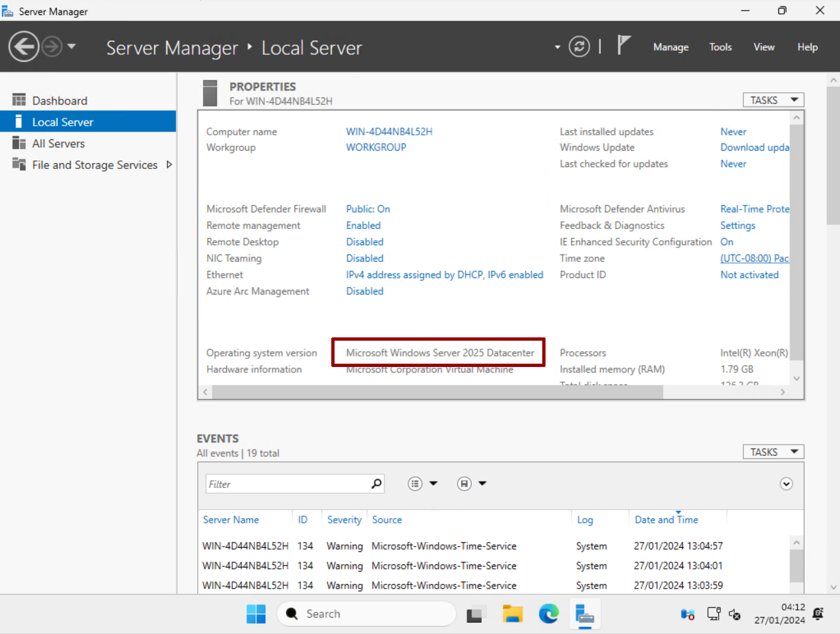
Task: Click the forward navigation arrow
Action: coord(52,47)
